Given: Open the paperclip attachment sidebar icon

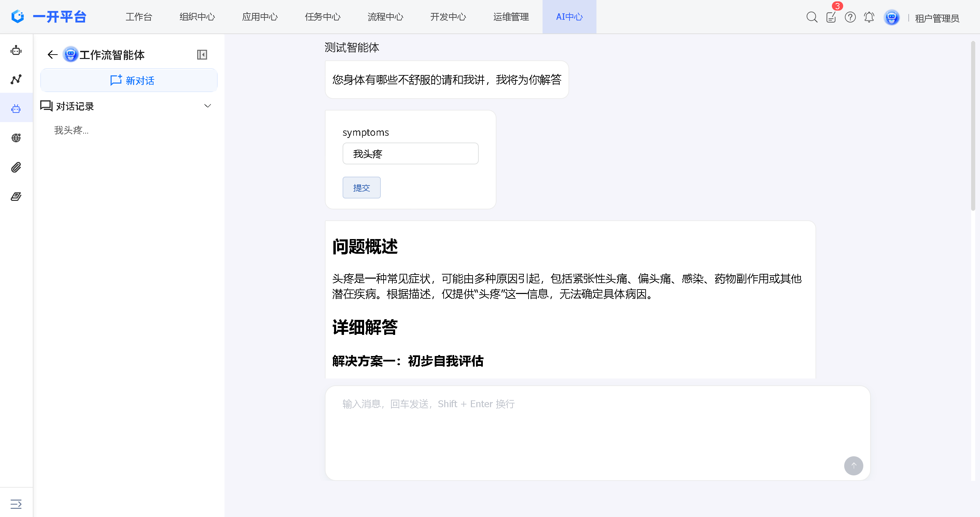Looking at the screenshot, I should click(16, 167).
